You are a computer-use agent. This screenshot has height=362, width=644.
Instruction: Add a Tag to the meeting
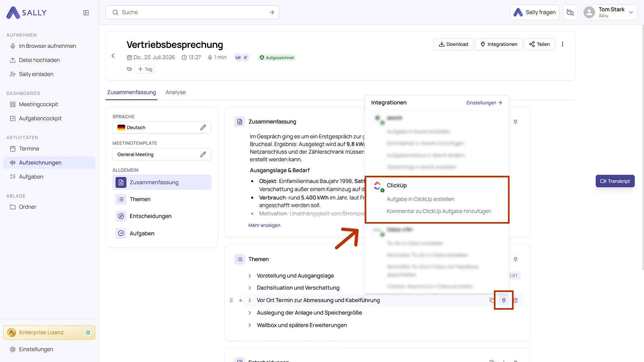click(x=145, y=69)
